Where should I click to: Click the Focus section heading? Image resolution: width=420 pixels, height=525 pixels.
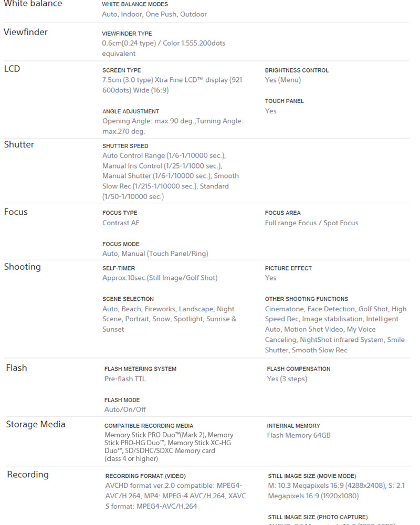pyautogui.click(x=16, y=212)
